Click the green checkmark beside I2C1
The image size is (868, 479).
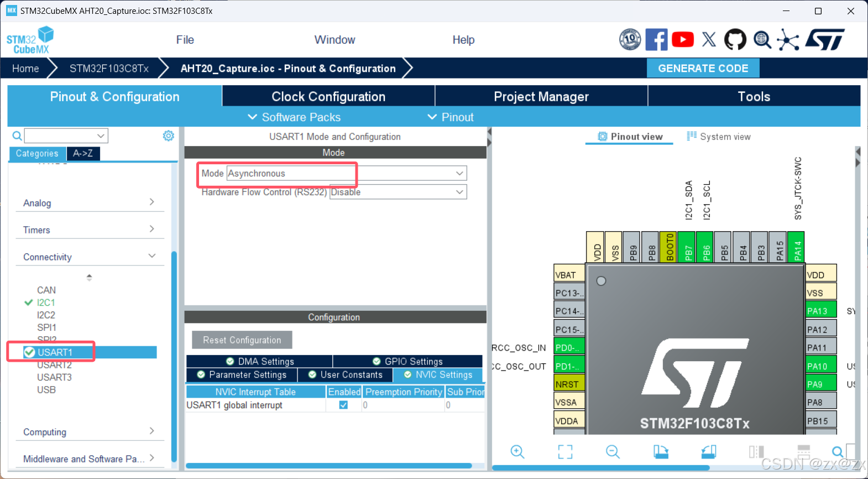click(29, 303)
